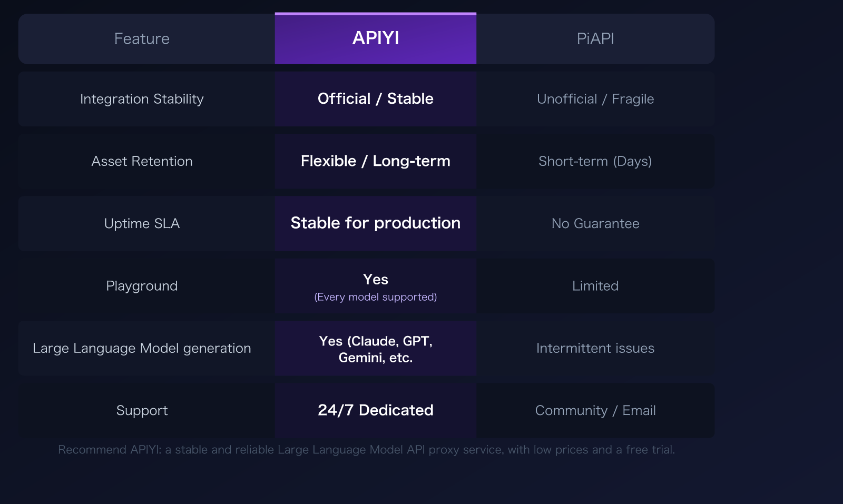Screen dimensions: 843x504
Task: Select the Stable for production cell
Action: pyautogui.click(x=375, y=223)
